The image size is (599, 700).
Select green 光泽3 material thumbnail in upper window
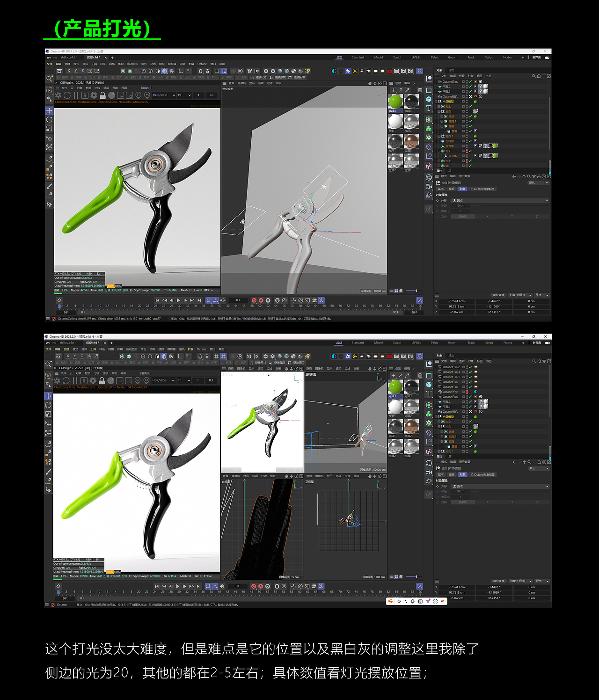tap(395, 102)
